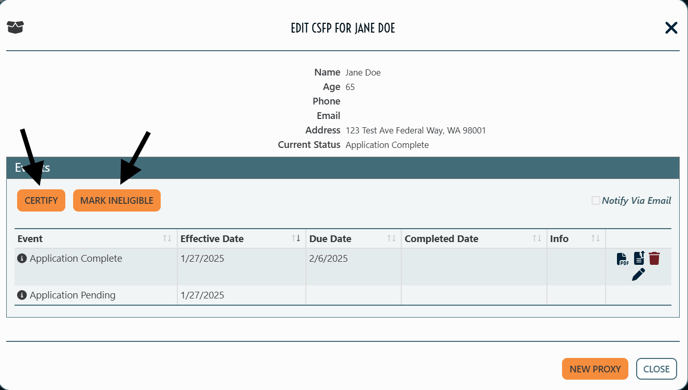Screen dimensions: 688x390
Task: Select the Application Pending event row
Action: click(343, 295)
